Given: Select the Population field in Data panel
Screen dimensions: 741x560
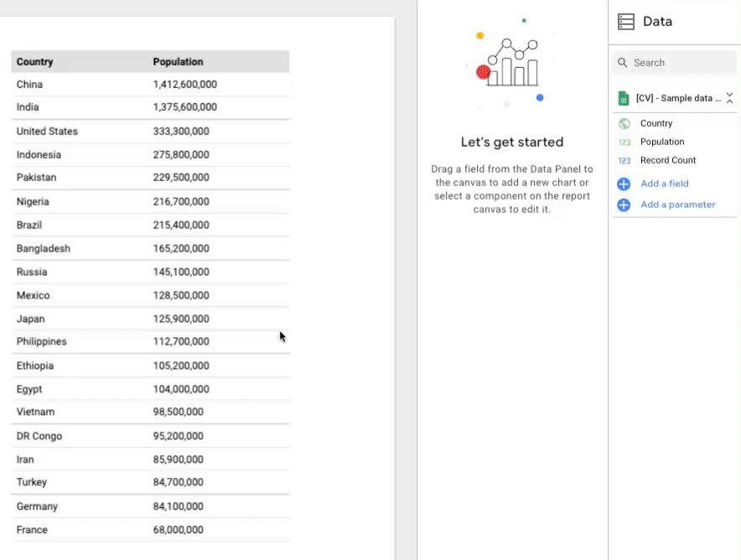Looking at the screenshot, I should (662, 142).
